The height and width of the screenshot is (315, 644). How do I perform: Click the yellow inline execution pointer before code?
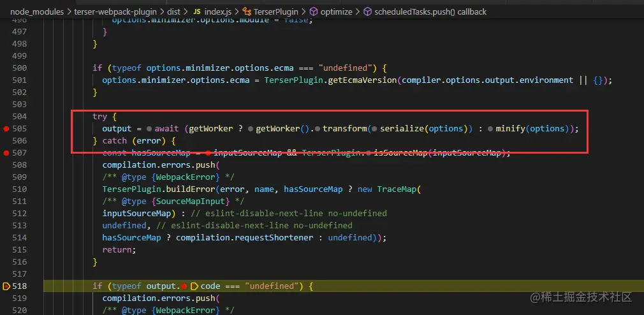[194, 286]
